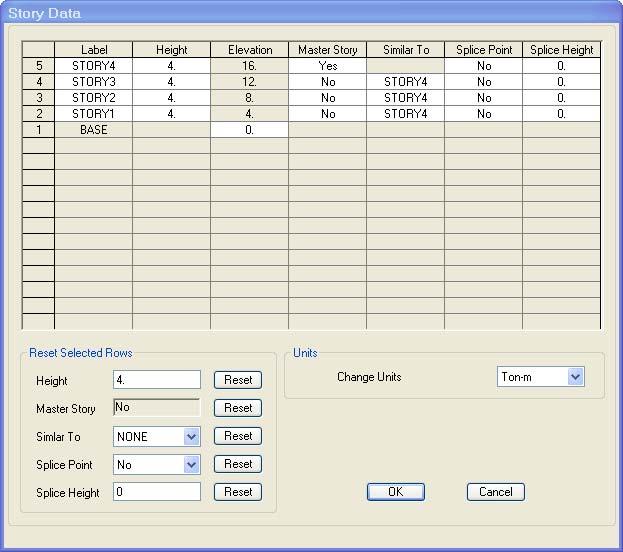The width and height of the screenshot is (623, 552).
Task: Select the STORY3 label cell
Action: pyautogui.click(x=94, y=82)
